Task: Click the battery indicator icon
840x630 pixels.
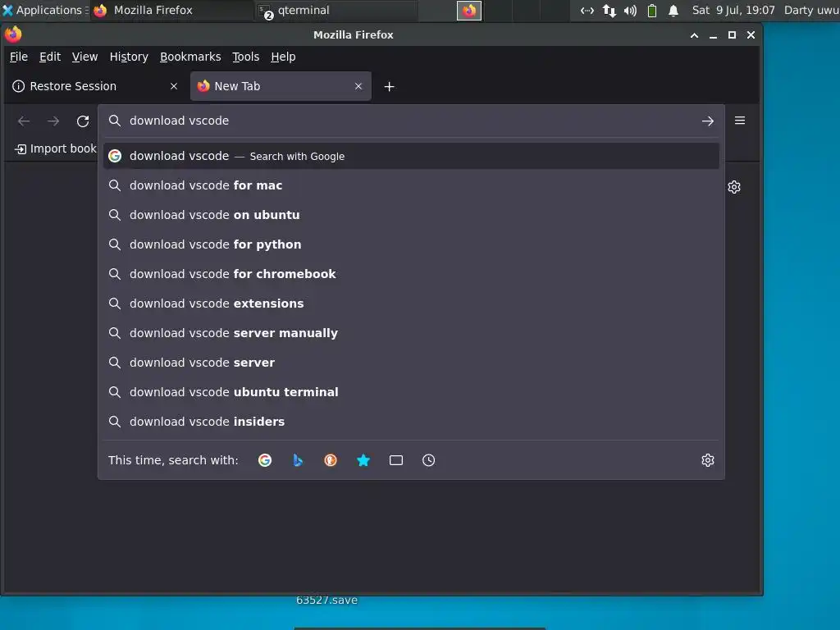Action: coord(652,10)
